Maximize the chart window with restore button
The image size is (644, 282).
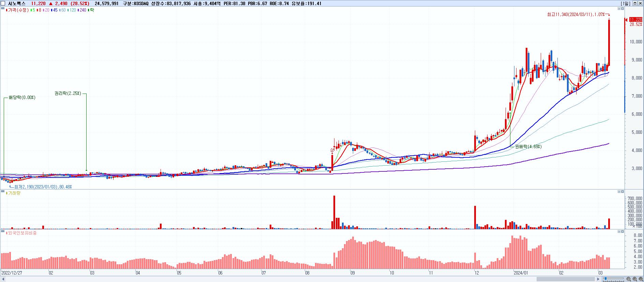[x=635, y=3]
